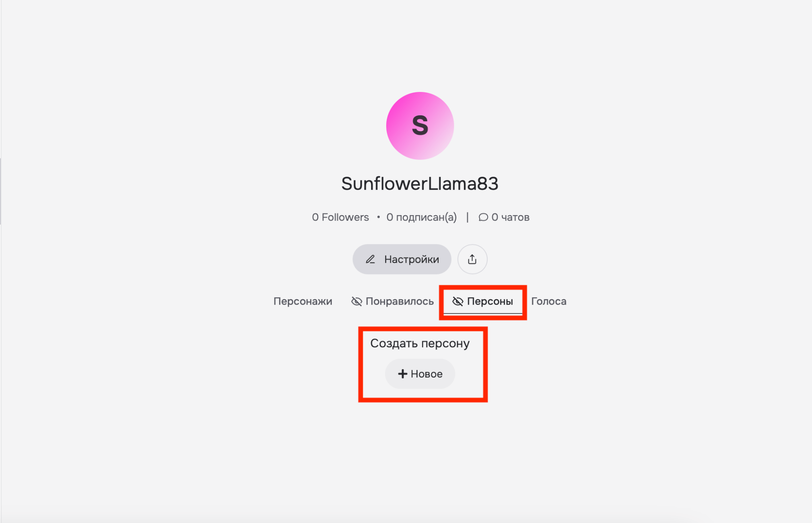Click the share profile icon button
This screenshot has height=523, width=812.
pos(472,259)
